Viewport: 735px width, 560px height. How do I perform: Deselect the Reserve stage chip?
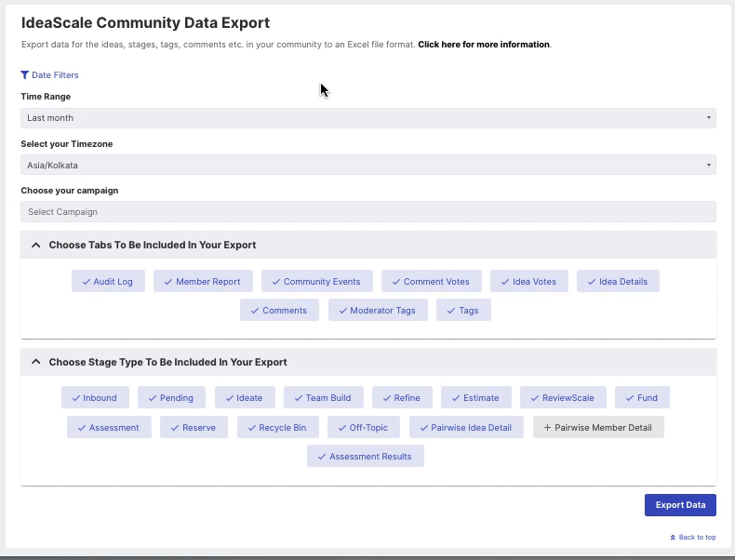coord(194,427)
